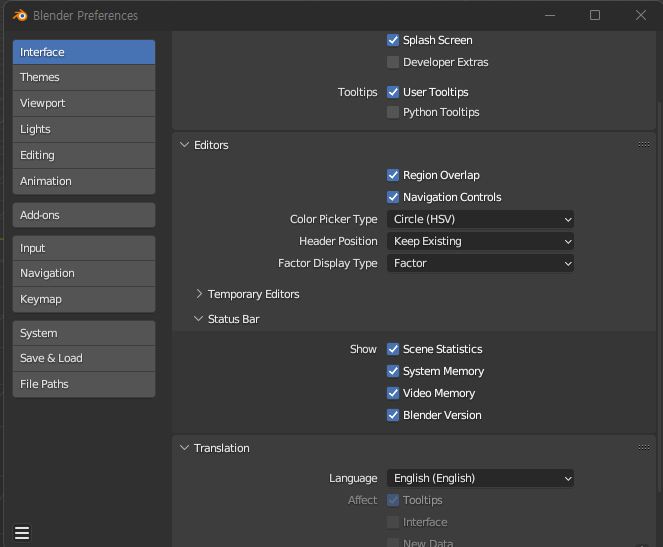
Task: Collapse the Status Bar subpanel
Action: 198,319
